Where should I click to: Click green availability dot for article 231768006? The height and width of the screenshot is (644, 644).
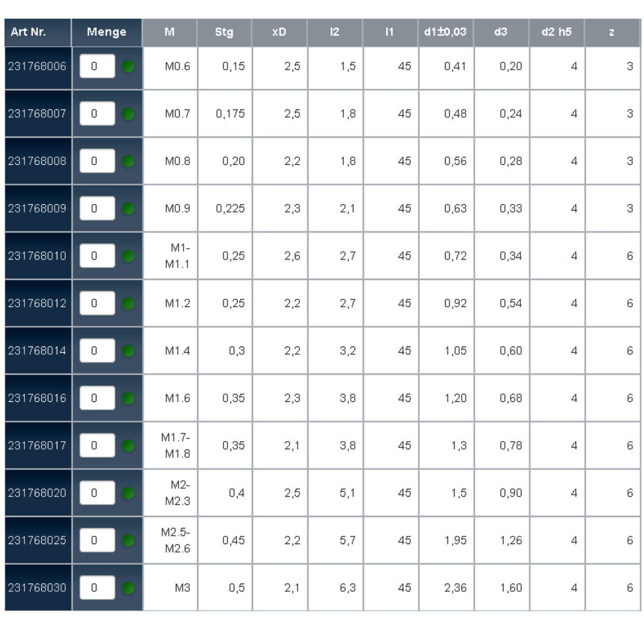[x=128, y=66]
